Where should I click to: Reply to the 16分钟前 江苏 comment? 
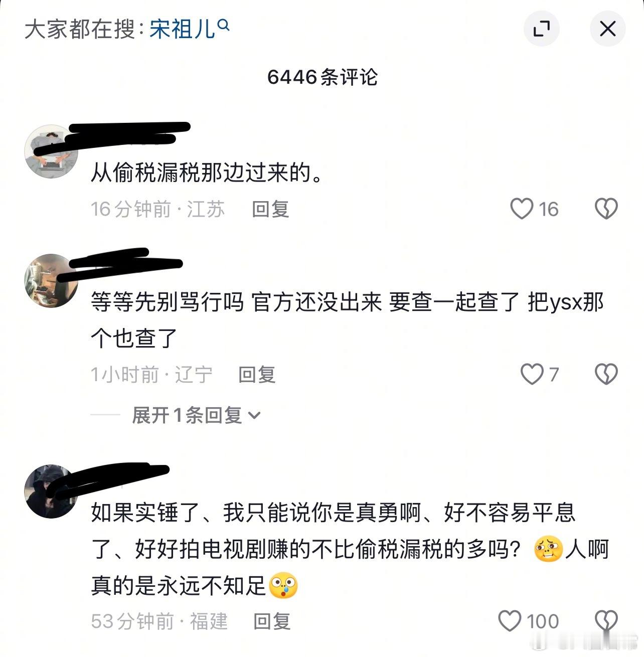click(270, 209)
